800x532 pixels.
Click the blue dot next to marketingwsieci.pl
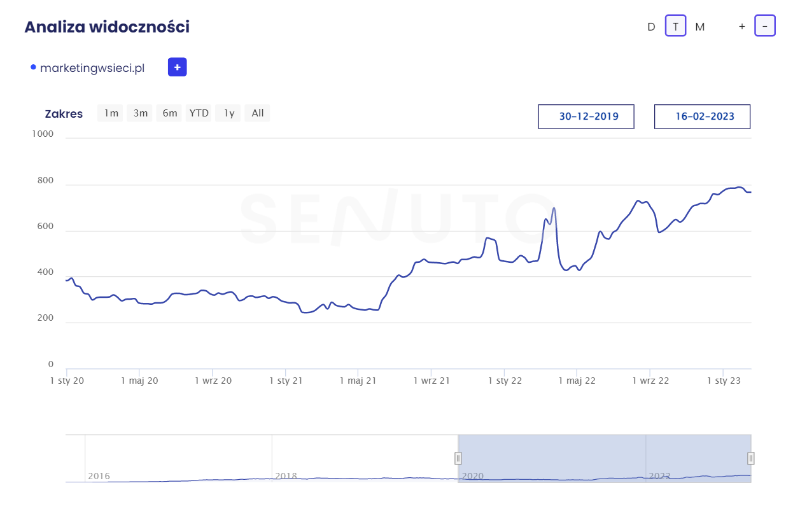pyautogui.click(x=33, y=67)
